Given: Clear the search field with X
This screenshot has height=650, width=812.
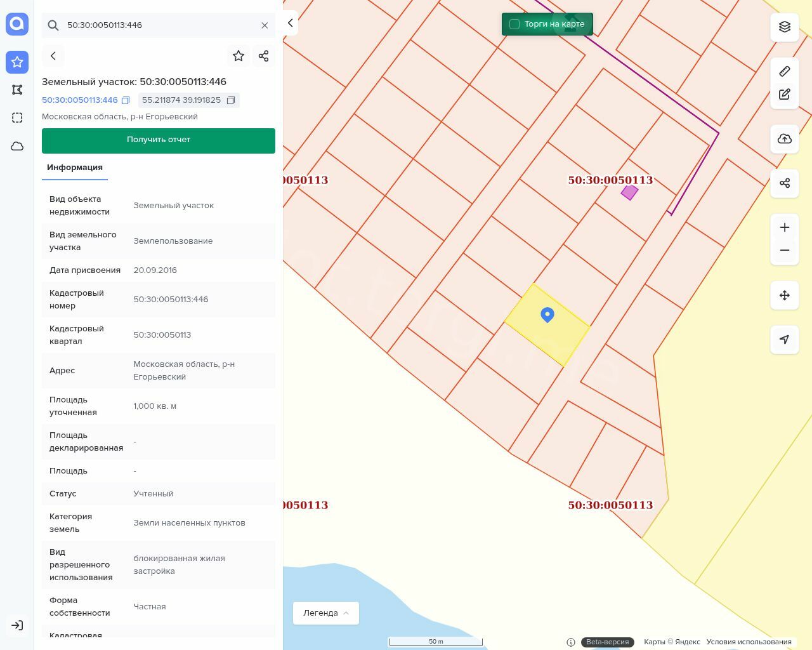Looking at the screenshot, I should pyautogui.click(x=265, y=25).
